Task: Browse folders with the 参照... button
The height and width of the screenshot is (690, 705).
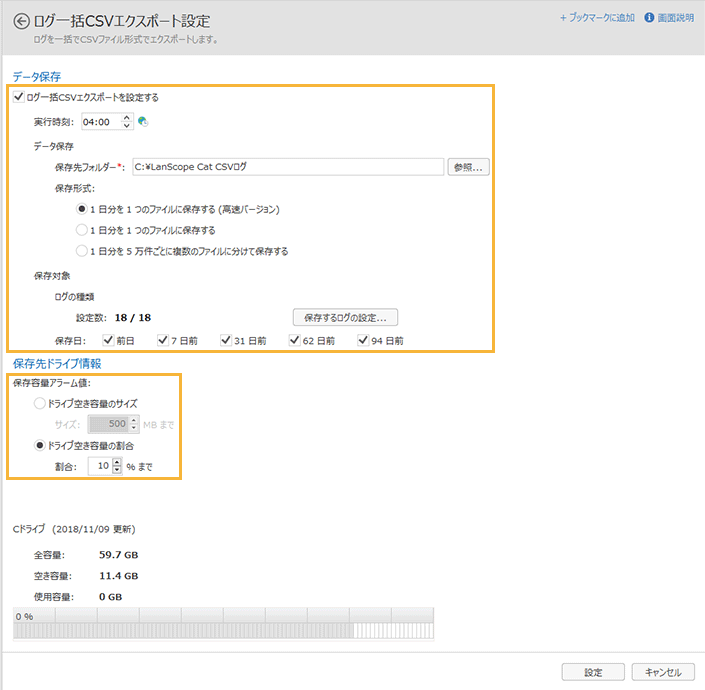Action: point(468,167)
